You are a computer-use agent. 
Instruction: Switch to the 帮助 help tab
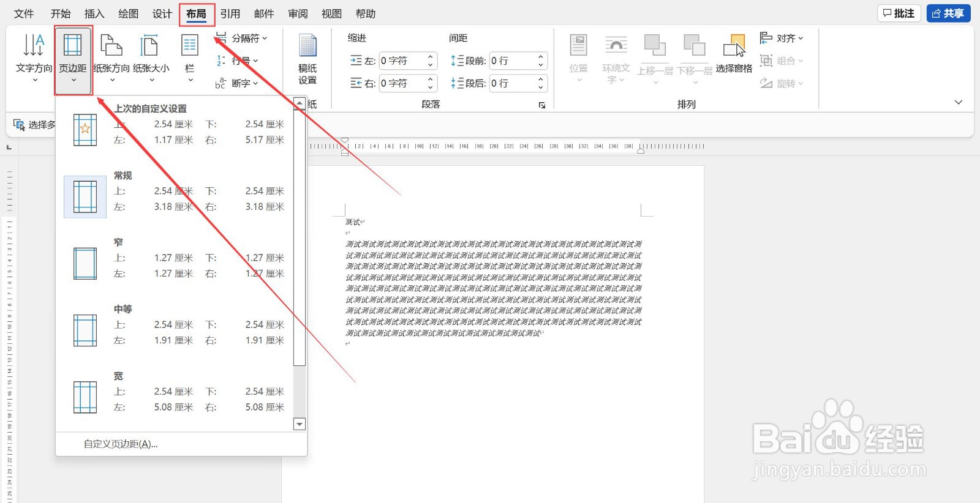(366, 13)
